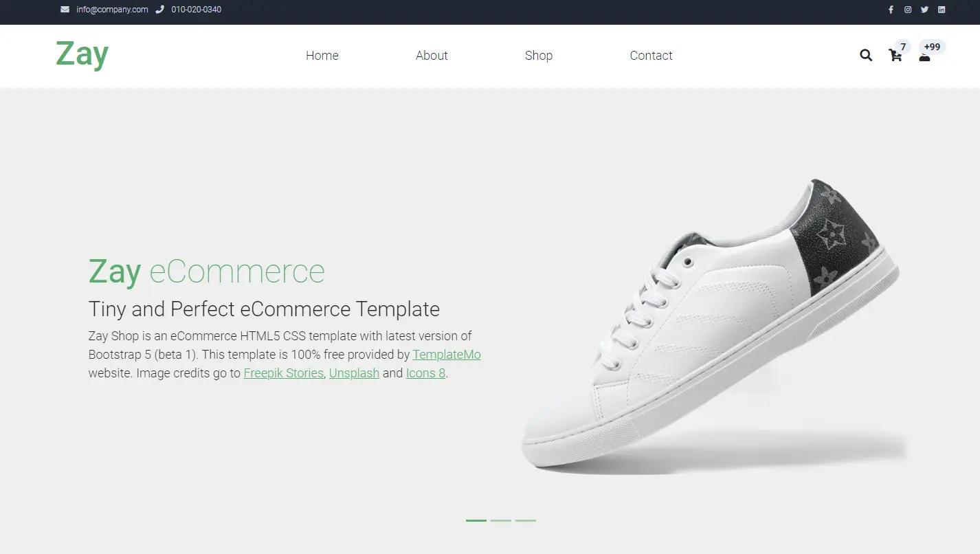Click the envelope email icon in top bar
The width and height of the screenshot is (980, 554).
(65, 10)
